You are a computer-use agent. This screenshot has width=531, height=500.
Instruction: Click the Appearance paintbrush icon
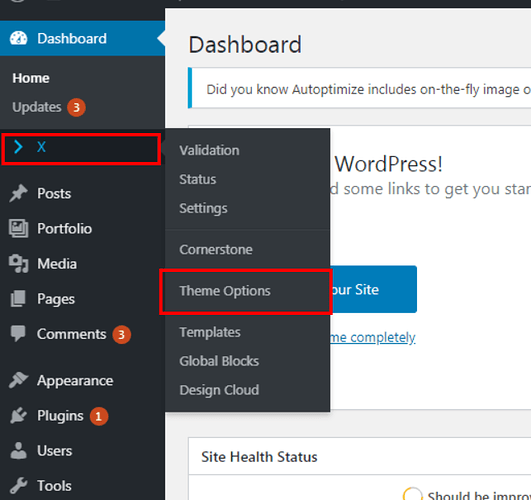tap(18, 380)
